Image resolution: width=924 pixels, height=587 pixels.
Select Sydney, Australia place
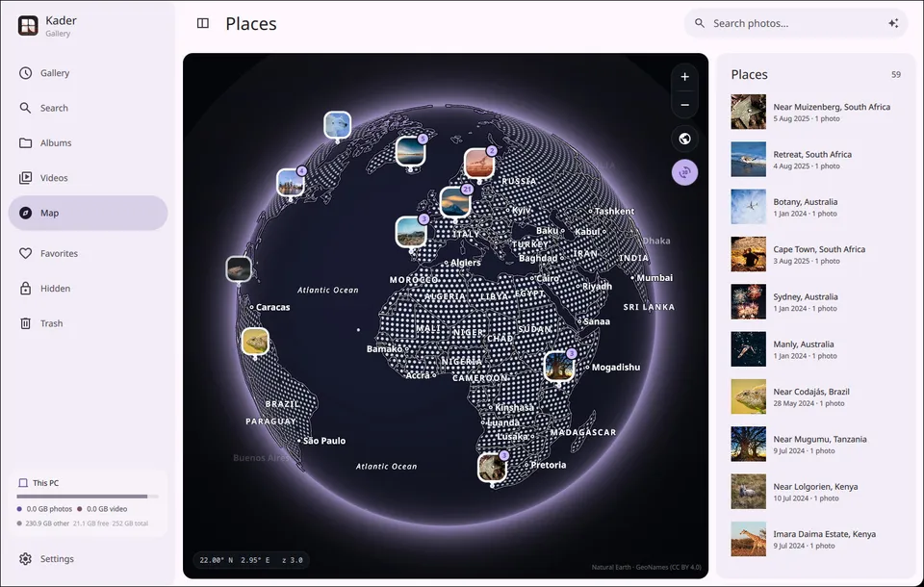pyautogui.click(x=815, y=302)
